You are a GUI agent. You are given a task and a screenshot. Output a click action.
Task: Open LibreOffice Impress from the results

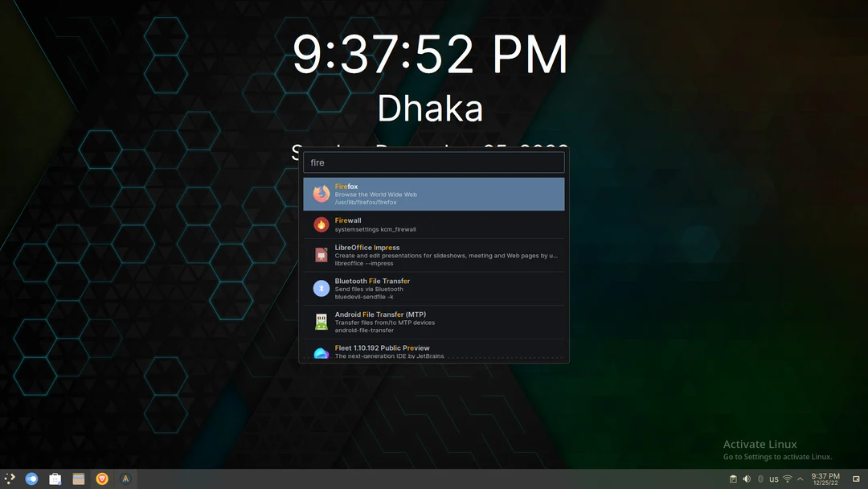[x=433, y=254]
